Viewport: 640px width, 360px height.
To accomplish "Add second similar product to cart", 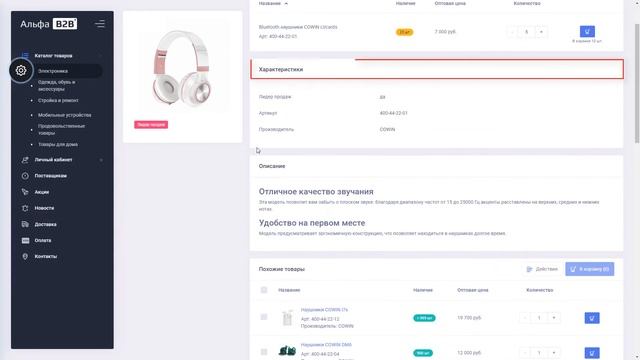I will pos(592,353).
